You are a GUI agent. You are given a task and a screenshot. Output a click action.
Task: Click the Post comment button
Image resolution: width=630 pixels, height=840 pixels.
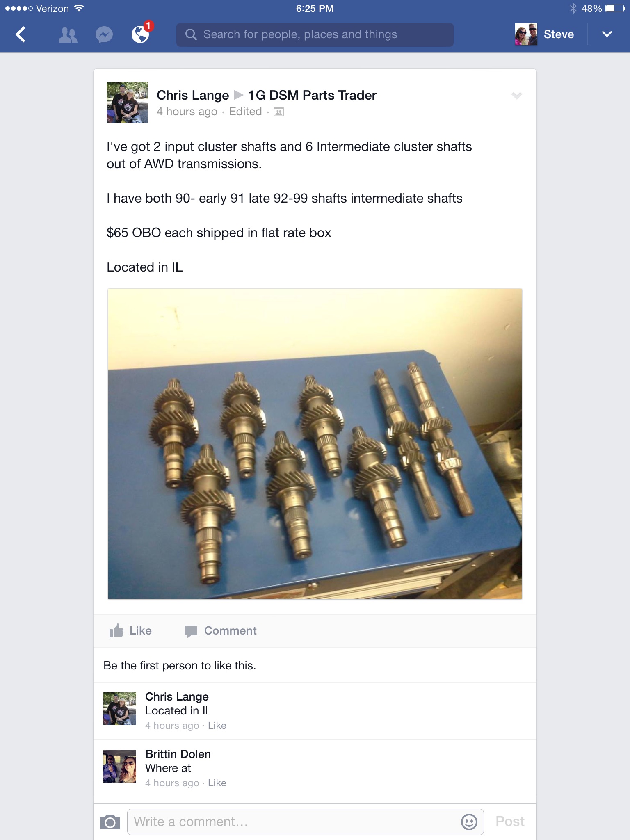[x=510, y=821]
